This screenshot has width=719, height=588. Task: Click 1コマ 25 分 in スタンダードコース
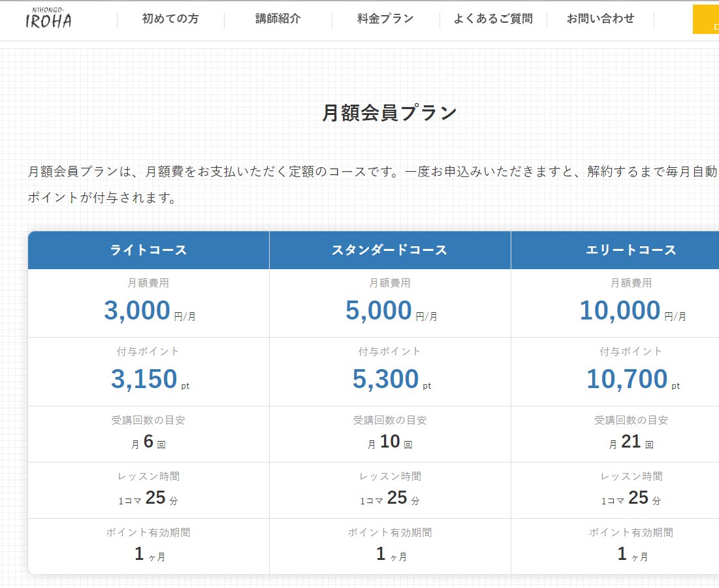(x=390, y=498)
